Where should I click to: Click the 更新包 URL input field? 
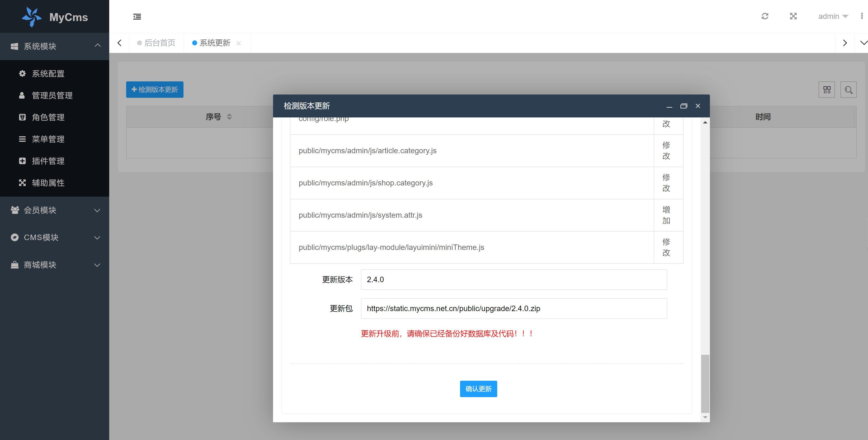coord(514,309)
